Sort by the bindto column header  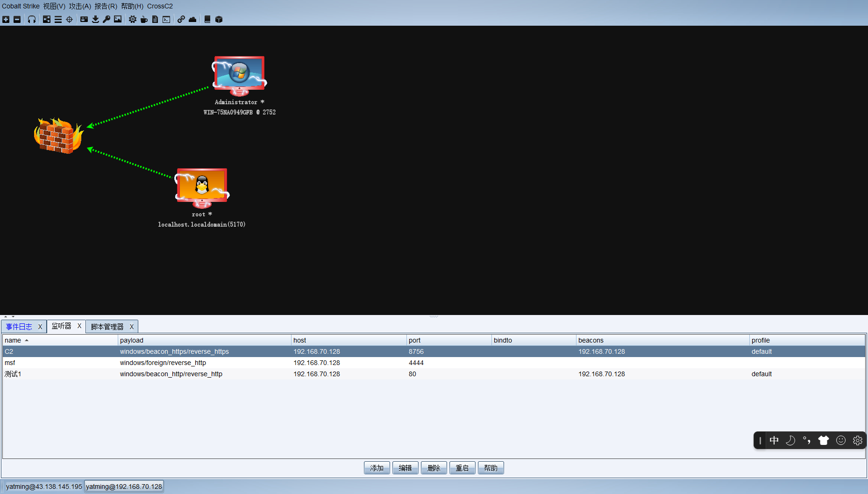534,340
